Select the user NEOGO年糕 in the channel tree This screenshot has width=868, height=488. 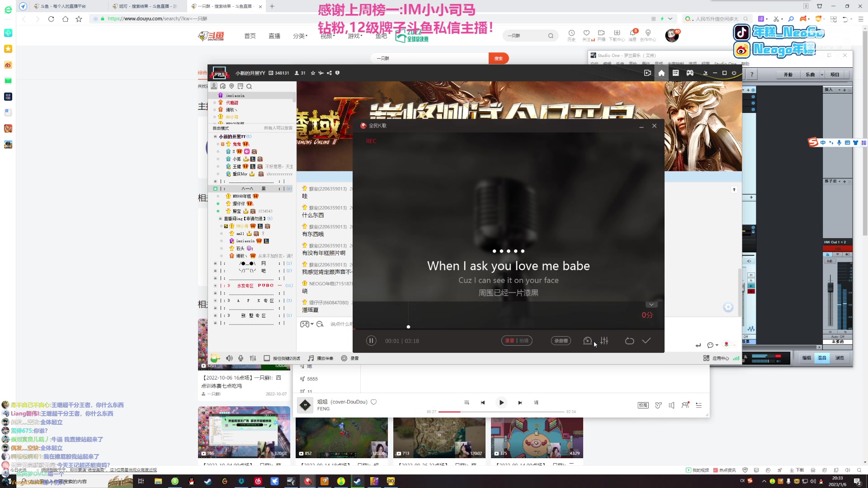coord(242,196)
